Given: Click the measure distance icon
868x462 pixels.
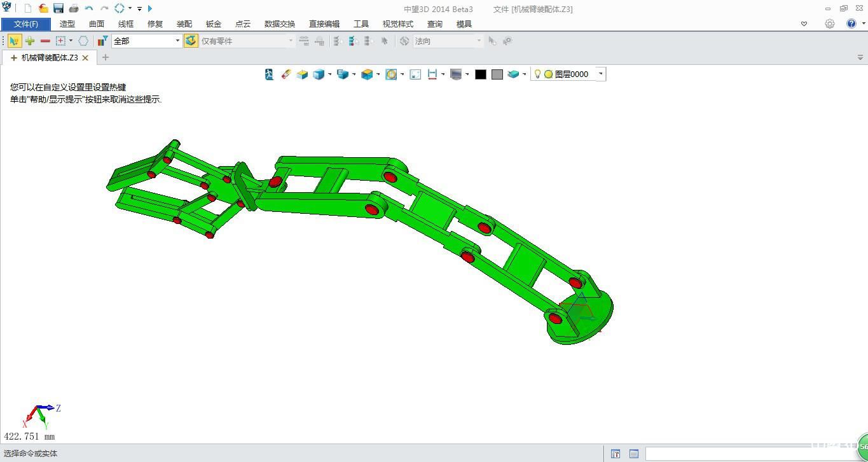Looking at the screenshot, I should tap(432, 74).
